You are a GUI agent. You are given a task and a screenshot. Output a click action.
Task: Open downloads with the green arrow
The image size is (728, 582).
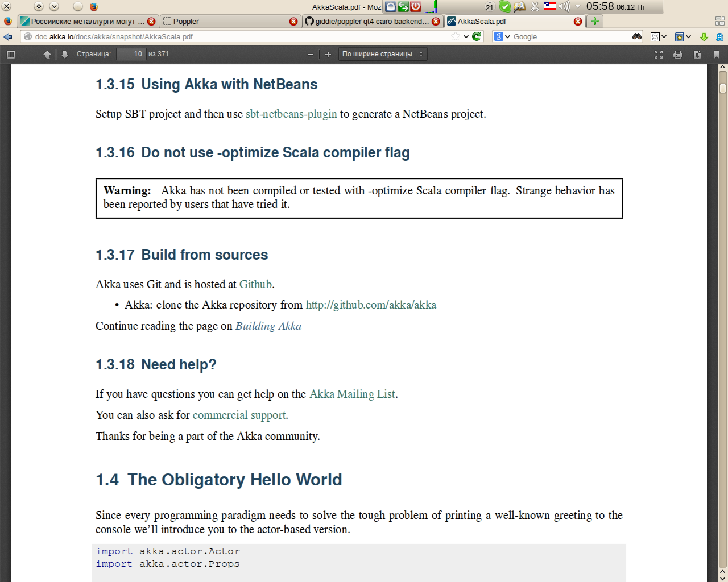(704, 37)
